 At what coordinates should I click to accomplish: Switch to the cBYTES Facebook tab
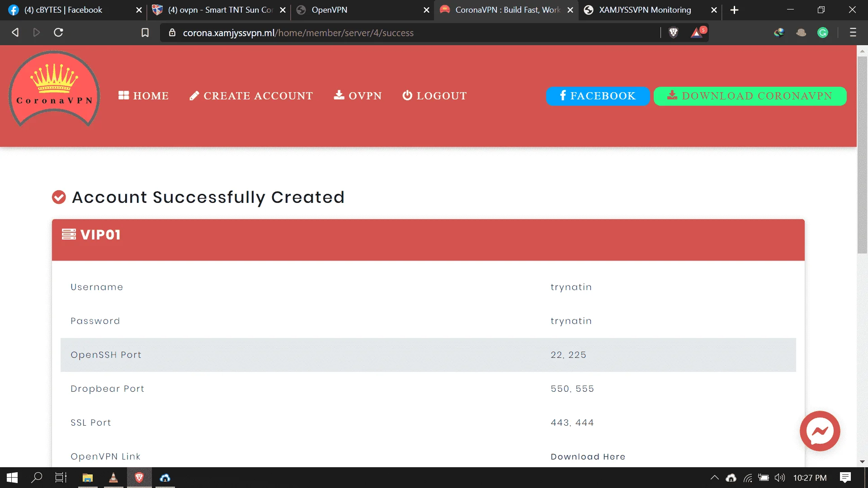[x=72, y=10]
